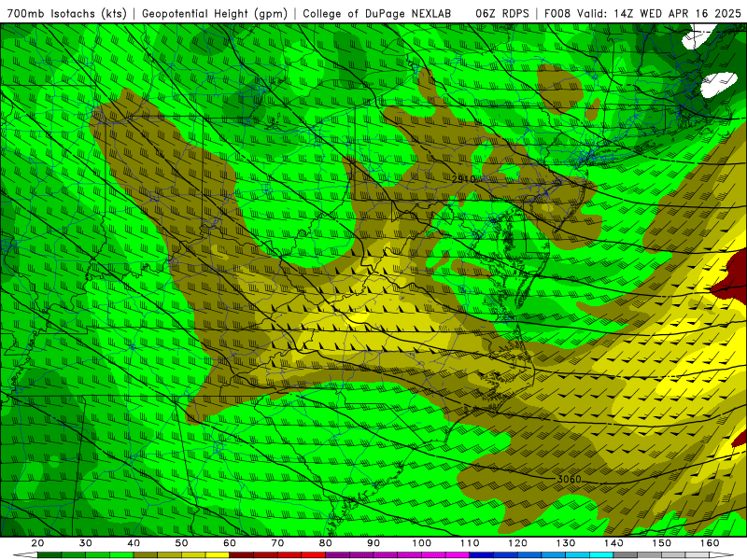
Task: Select the cyan swatch ending at 140 knots
Action: [x=601, y=554]
